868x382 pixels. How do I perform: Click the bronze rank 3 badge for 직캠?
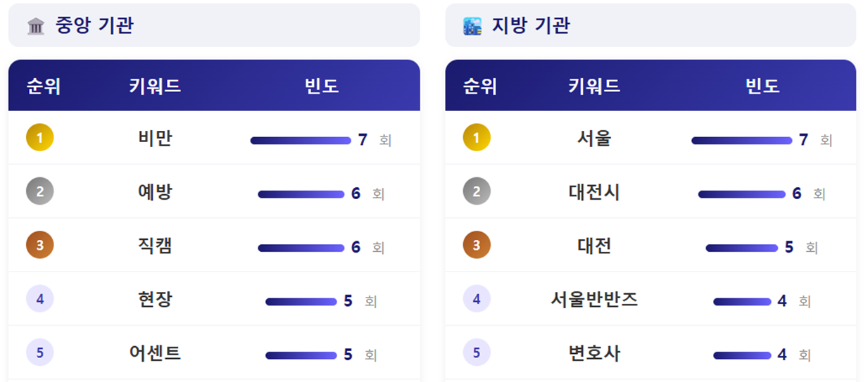[40, 246]
